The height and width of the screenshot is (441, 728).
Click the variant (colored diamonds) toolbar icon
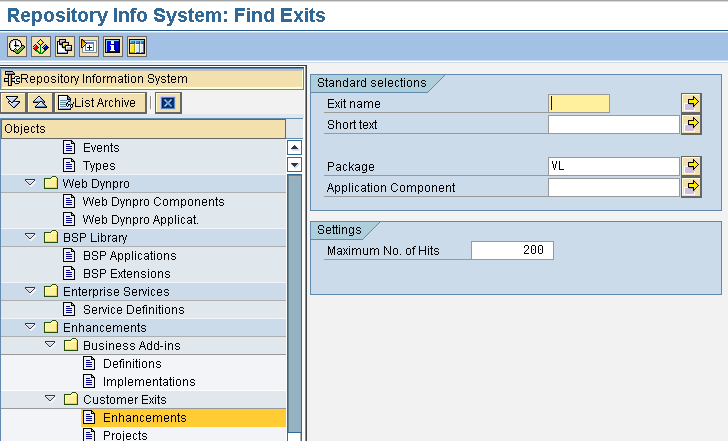point(40,46)
